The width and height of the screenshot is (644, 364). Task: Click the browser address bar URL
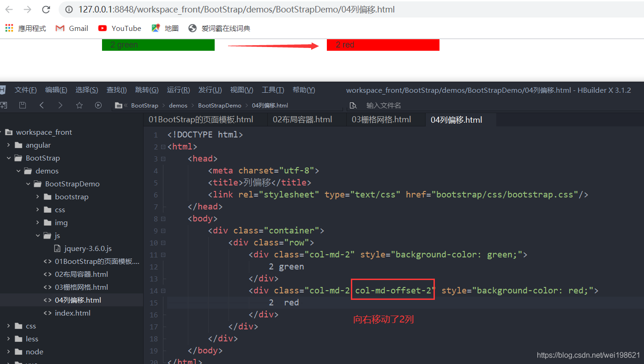coord(236,10)
